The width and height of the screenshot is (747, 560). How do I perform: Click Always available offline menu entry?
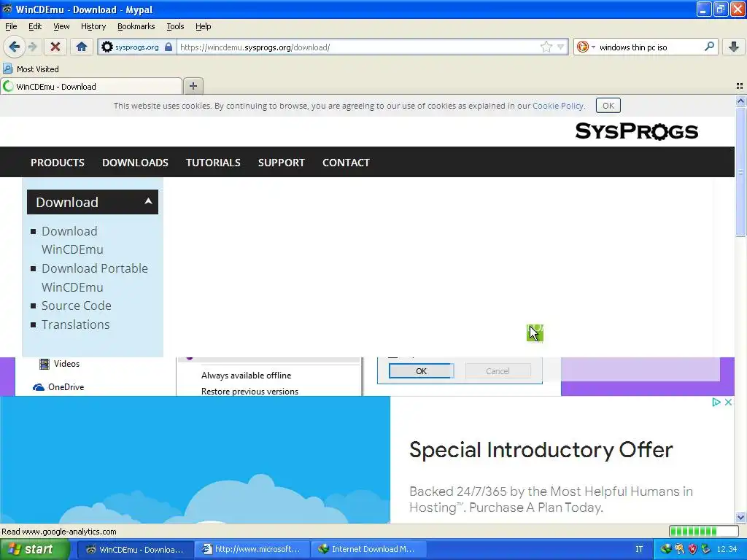(x=246, y=376)
